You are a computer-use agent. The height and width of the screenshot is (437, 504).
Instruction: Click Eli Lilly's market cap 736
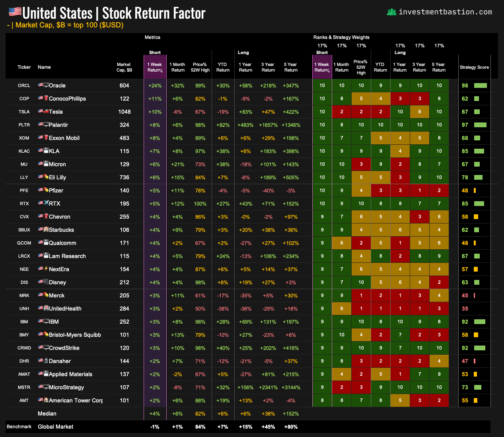pyautogui.click(x=125, y=177)
